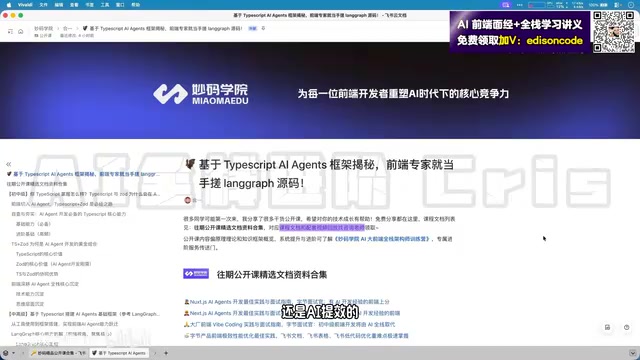Screen dimensions: 640x360
Task: Open the 【中高级】 LangGraph outline heading
Action: pos(83,314)
